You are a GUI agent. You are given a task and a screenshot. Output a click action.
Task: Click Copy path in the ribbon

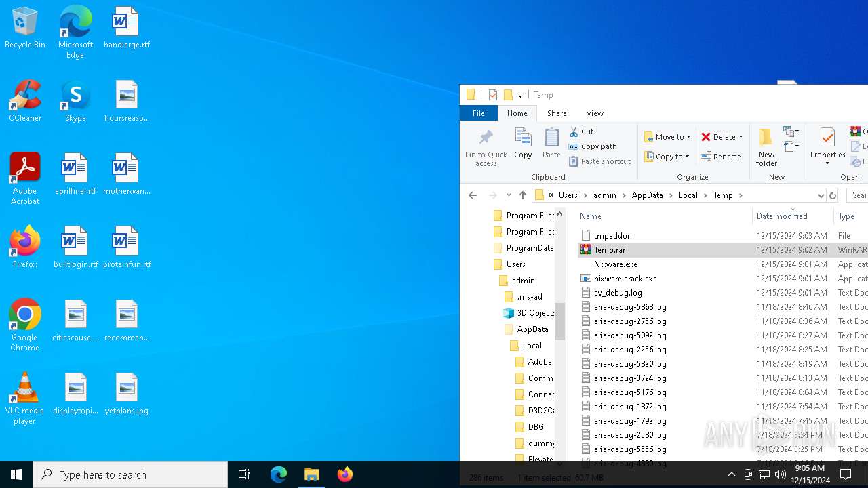click(593, 146)
